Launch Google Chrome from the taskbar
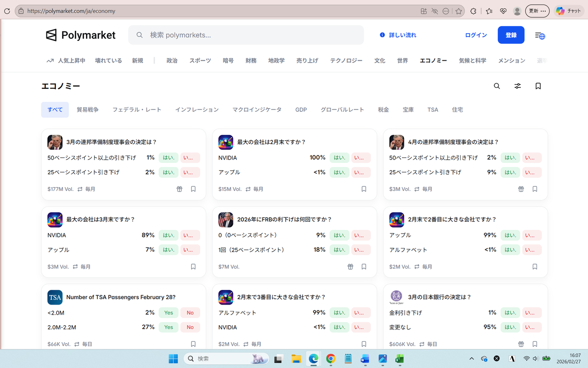This screenshot has width=588, height=368. pos(331,359)
